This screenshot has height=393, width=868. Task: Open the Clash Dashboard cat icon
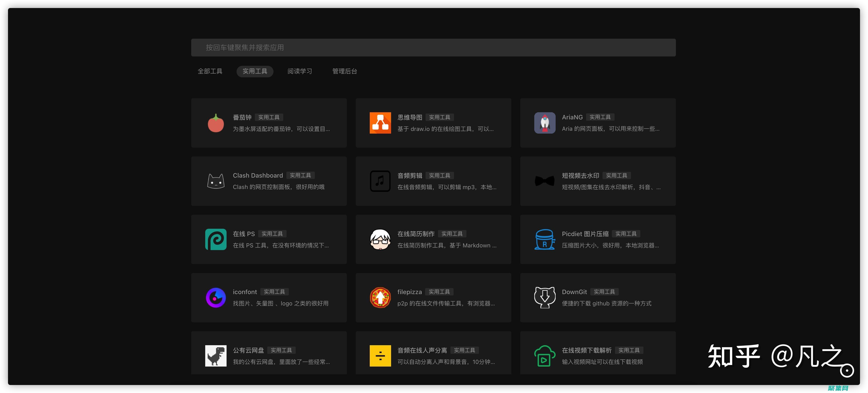tap(216, 181)
